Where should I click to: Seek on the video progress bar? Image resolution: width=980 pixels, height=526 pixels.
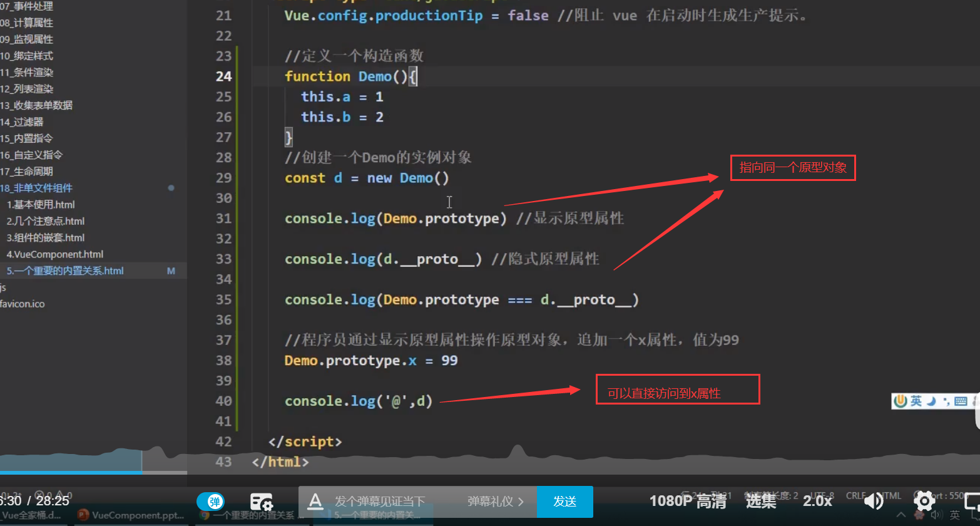click(93, 472)
